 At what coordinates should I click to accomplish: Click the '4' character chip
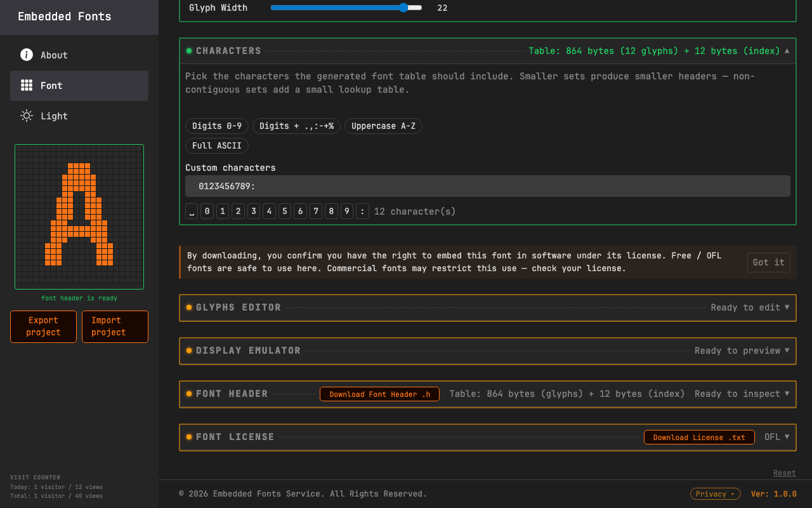(x=269, y=211)
